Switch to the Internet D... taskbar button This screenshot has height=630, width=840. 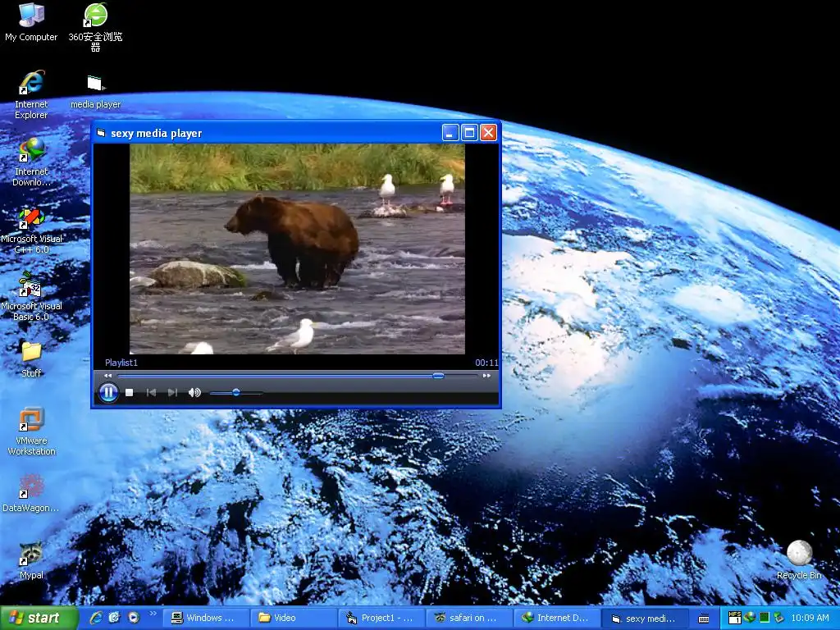coord(557,619)
